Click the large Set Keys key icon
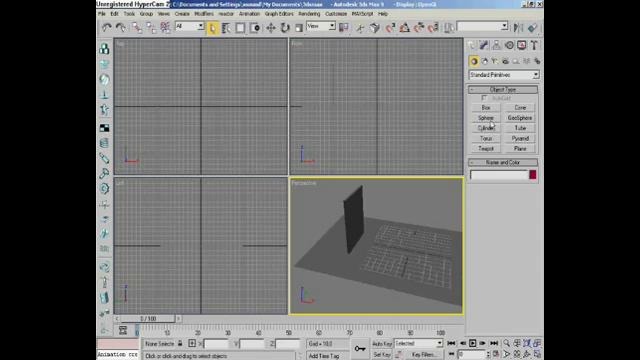Screen dimensions: 640x360 [x=360, y=349]
